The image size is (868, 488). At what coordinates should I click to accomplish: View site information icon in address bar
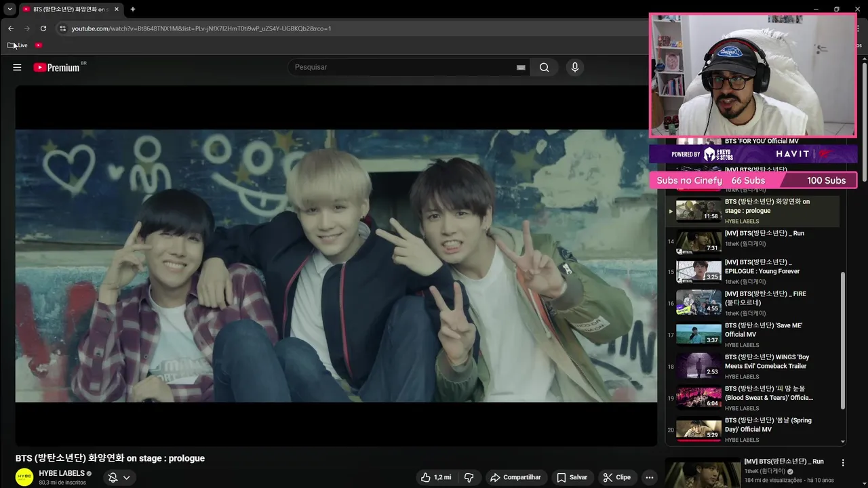pyautogui.click(x=62, y=28)
